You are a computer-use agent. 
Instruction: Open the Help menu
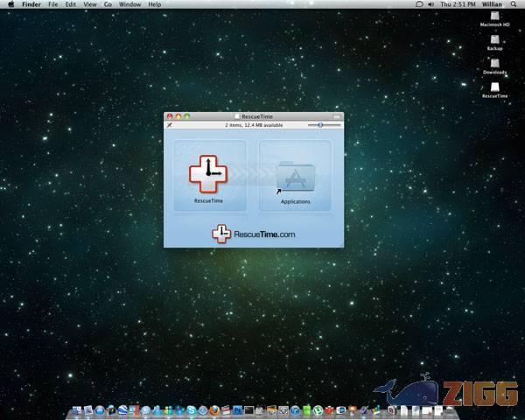(x=155, y=4)
